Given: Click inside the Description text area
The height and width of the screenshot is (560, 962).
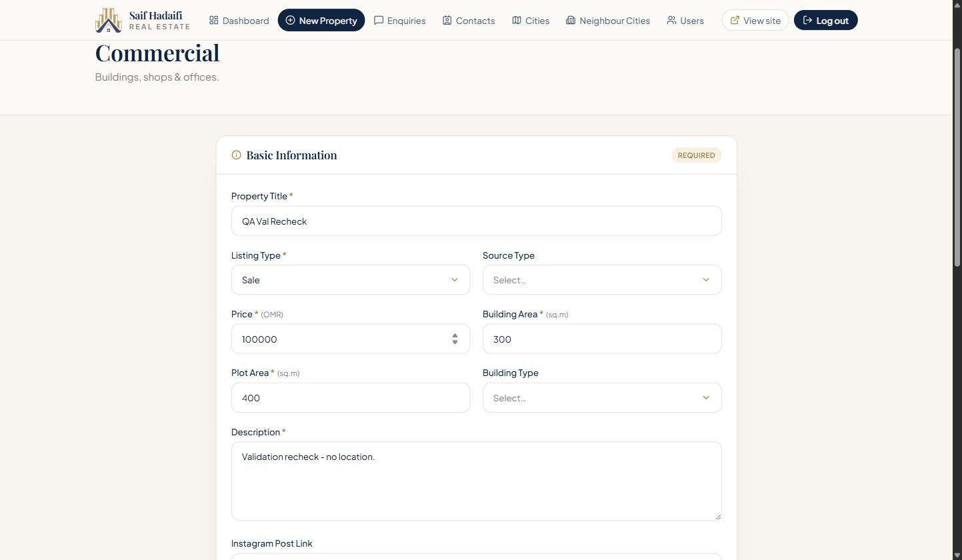Looking at the screenshot, I should 476,481.
